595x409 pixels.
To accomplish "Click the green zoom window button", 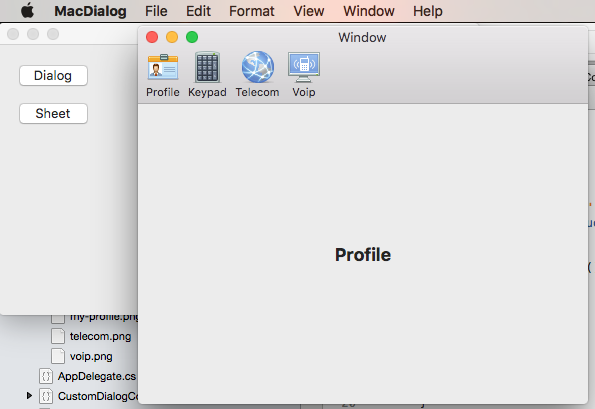I will coord(192,37).
